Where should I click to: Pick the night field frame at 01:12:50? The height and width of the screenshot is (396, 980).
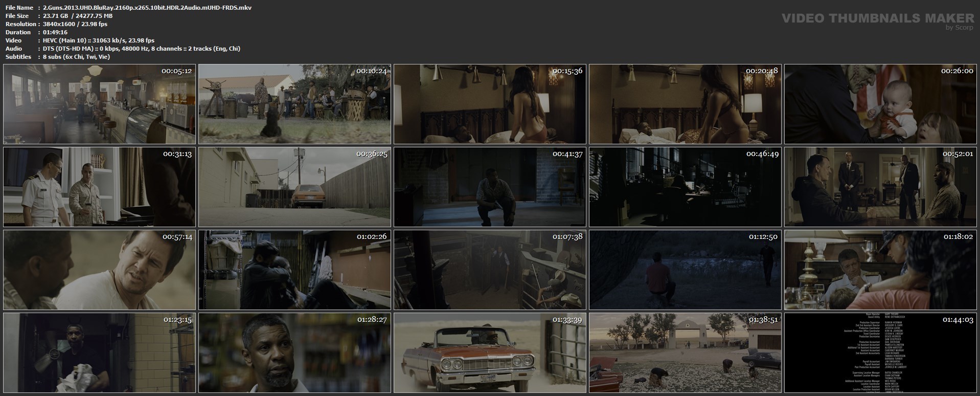point(685,270)
